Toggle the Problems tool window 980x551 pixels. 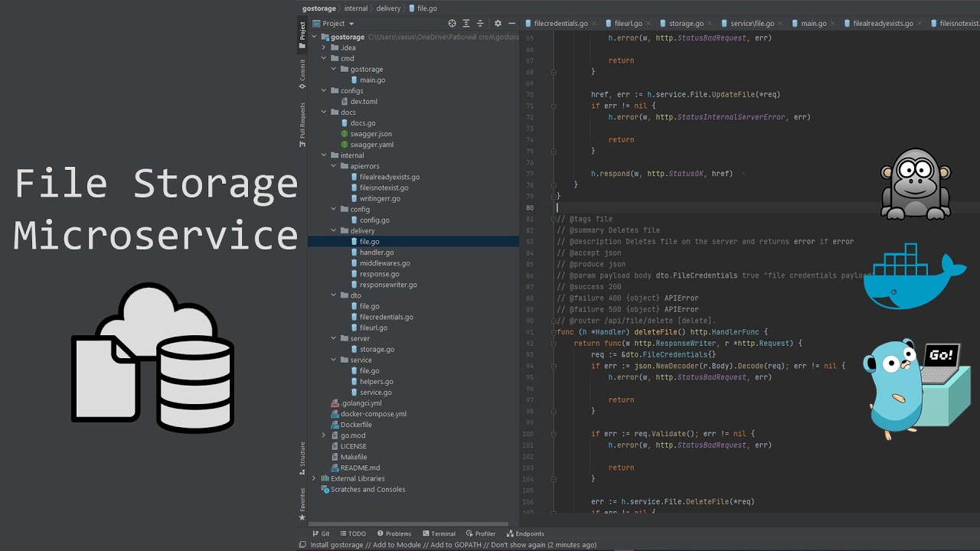394,533
